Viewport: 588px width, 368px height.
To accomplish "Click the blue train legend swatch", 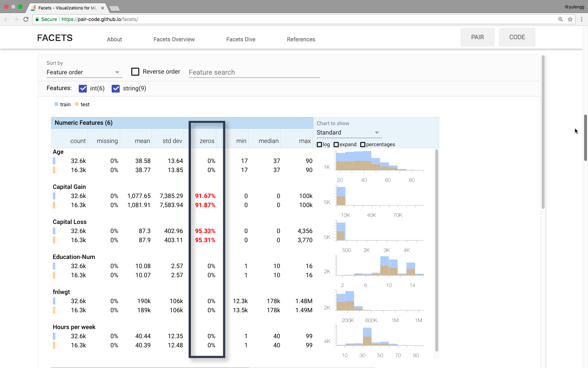I will pyautogui.click(x=56, y=104).
